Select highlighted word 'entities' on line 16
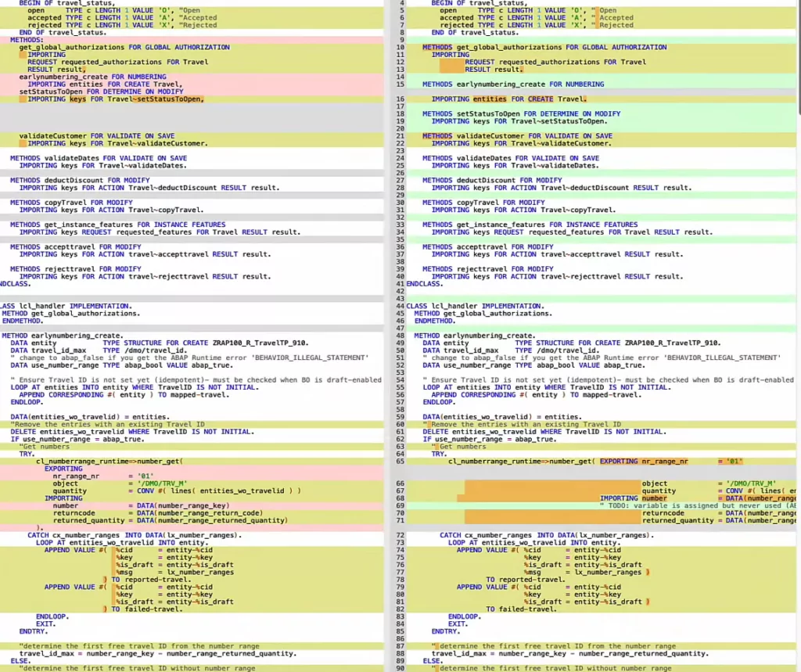This screenshot has width=801, height=672. tap(490, 99)
